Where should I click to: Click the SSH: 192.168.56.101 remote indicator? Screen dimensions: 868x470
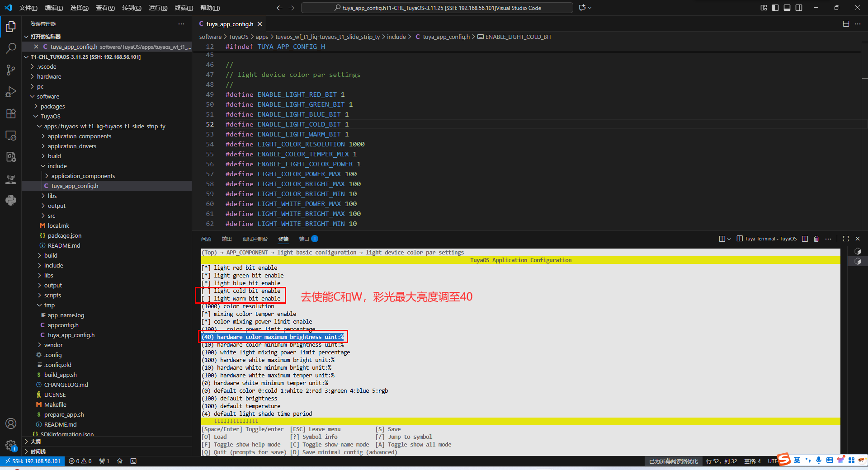32,461
